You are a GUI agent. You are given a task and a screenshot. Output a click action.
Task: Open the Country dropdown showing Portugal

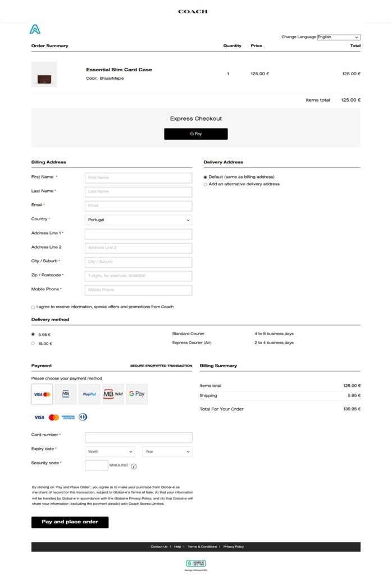point(138,220)
